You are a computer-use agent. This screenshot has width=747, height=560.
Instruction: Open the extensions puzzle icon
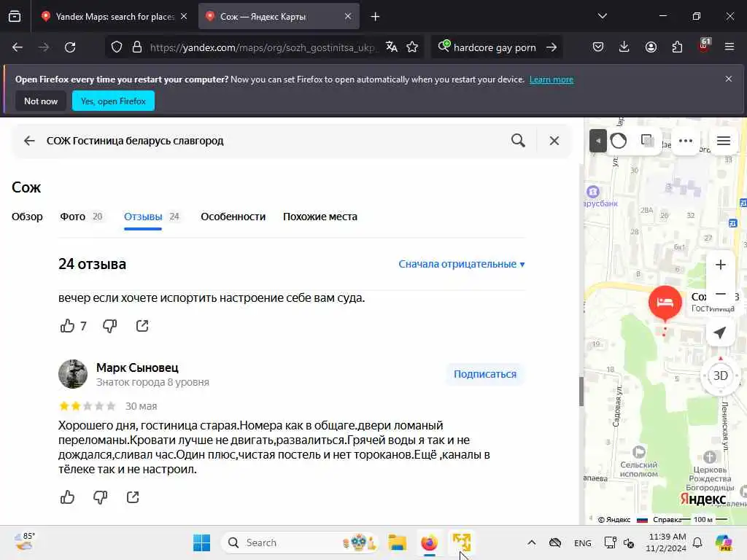677,47
